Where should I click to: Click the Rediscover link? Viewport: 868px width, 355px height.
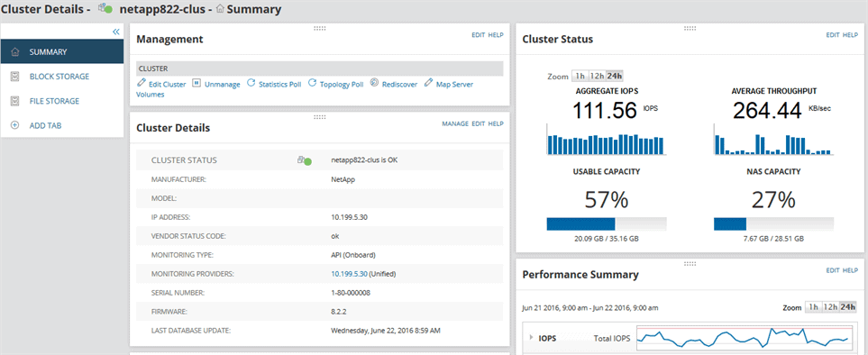pos(399,85)
